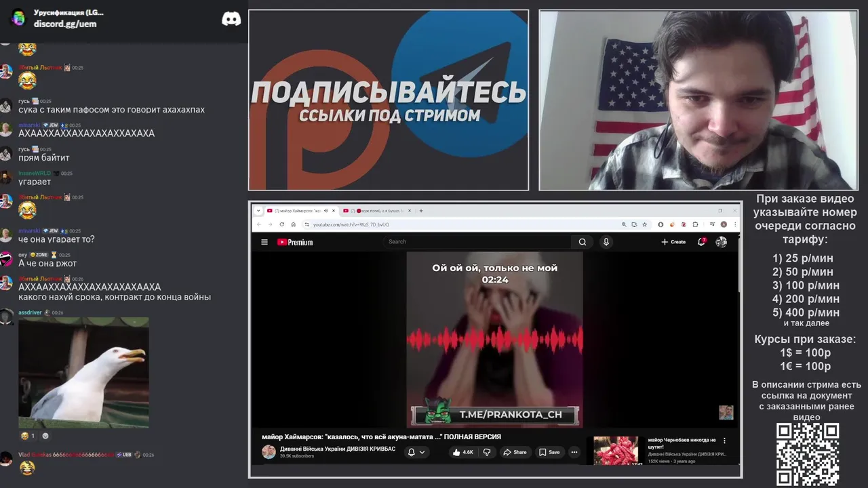The image size is (868, 488).
Task: Open more actions ellipsis under video
Action: coord(574,452)
